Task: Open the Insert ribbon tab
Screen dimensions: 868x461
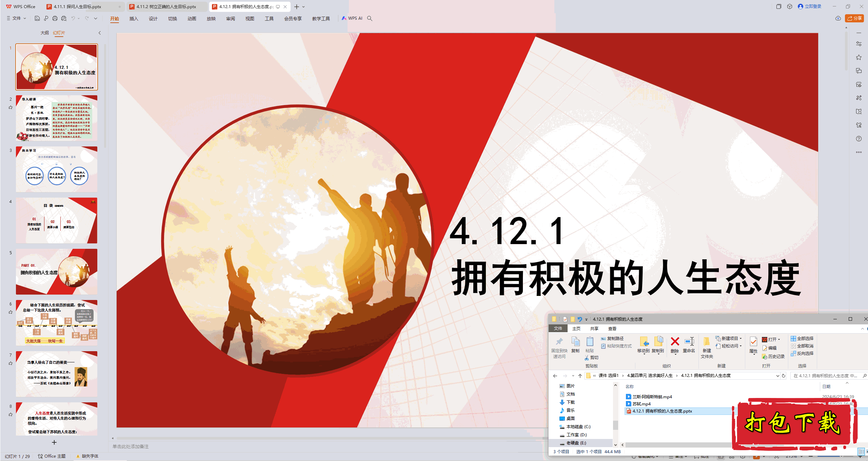Action: (x=134, y=19)
